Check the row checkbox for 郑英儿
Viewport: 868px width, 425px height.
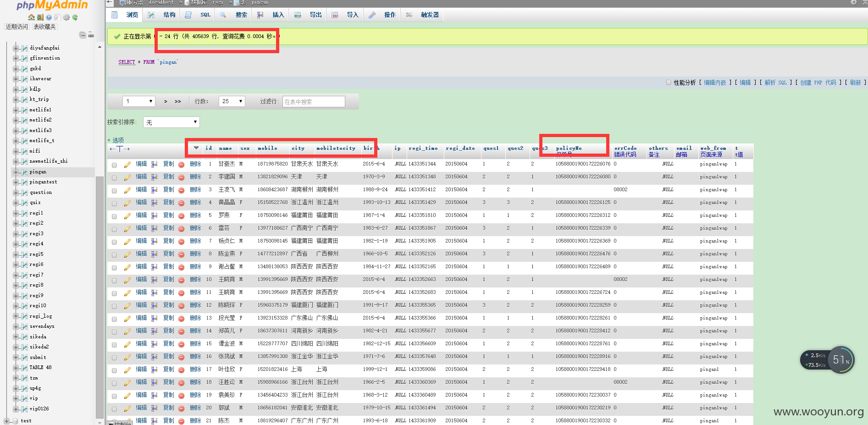114,331
